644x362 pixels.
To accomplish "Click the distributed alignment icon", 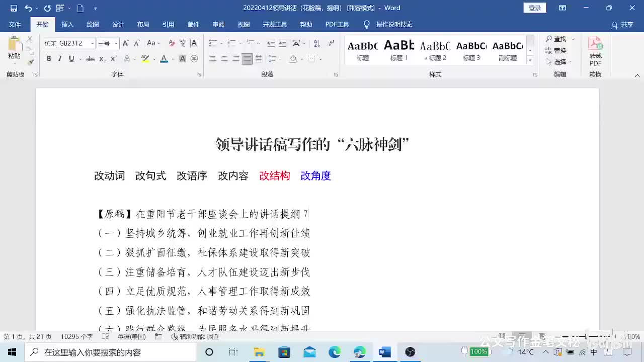I will 259,59.
